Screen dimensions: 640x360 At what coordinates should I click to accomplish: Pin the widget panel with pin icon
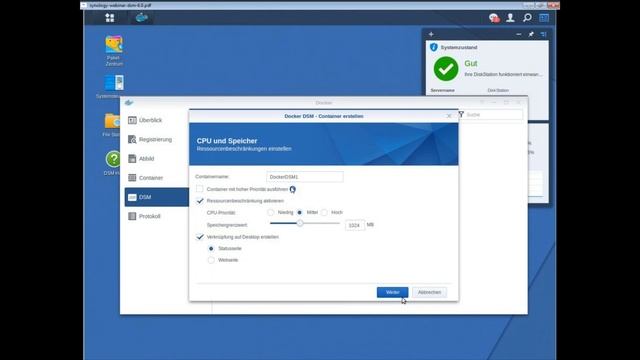[x=531, y=34]
